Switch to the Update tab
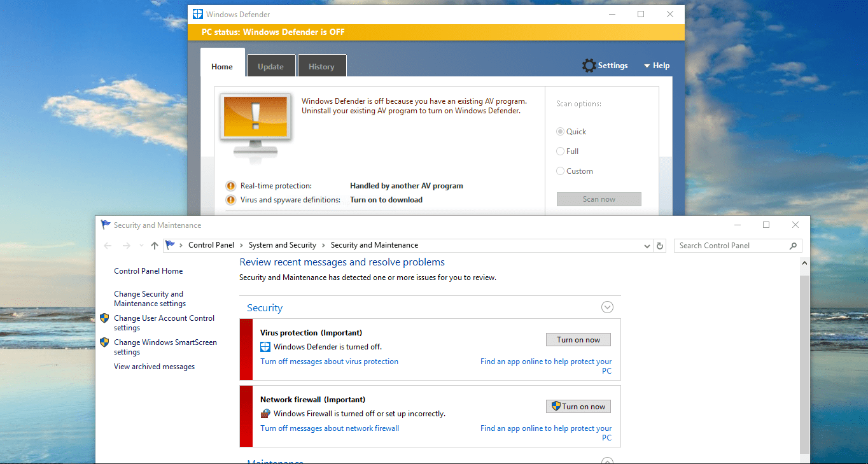The width and height of the screenshot is (868, 464). (x=270, y=66)
